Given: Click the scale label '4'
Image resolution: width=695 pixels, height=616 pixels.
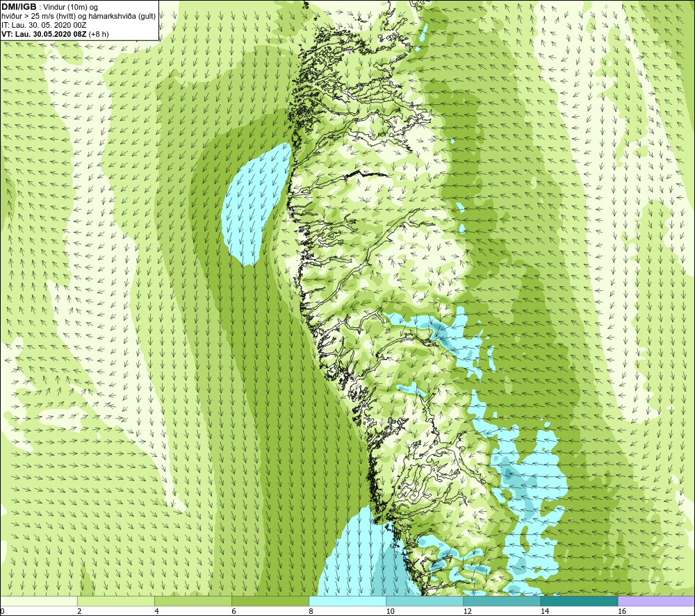Looking at the screenshot, I should coord(156,611).
